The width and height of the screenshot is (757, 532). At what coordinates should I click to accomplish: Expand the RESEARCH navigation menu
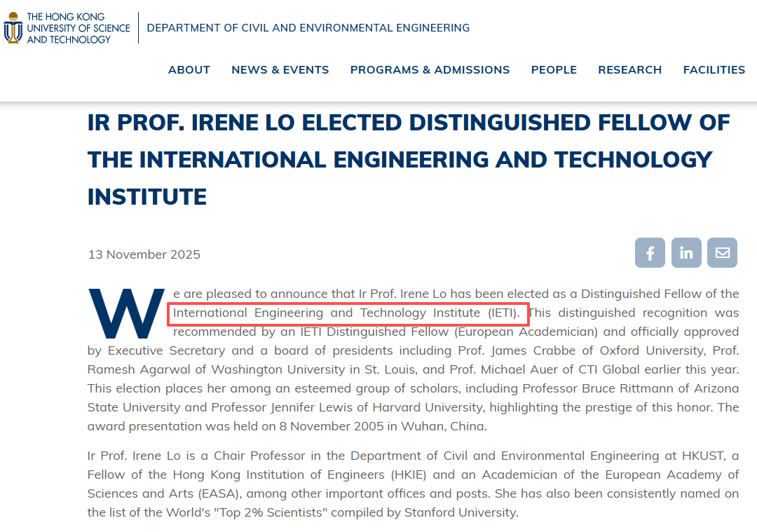(629, 70)
